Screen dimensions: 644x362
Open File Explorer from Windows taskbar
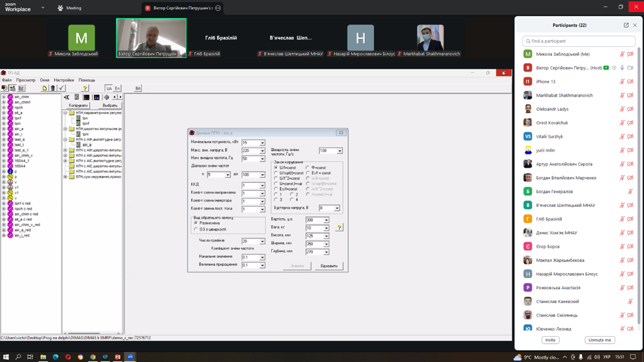[43, 357]
